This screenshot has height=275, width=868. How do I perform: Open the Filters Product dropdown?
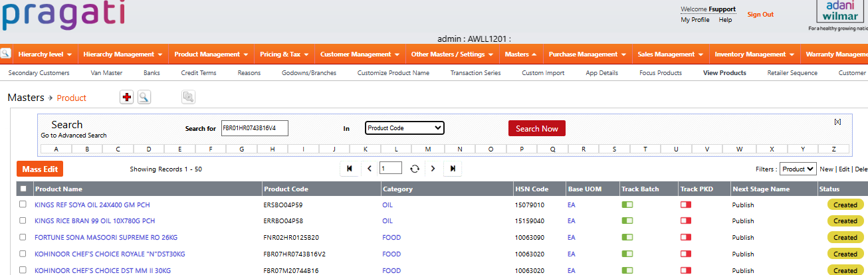tap(798, 169)
